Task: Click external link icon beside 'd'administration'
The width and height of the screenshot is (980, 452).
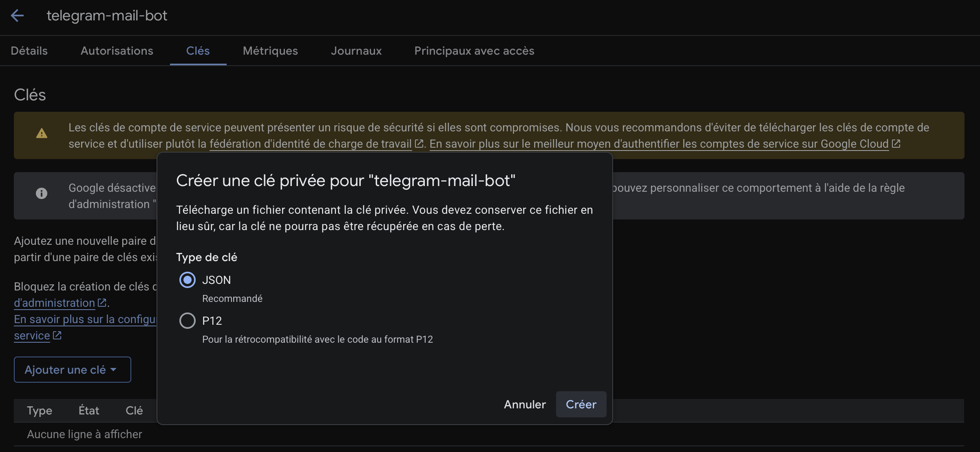Action: coord(102,303)
